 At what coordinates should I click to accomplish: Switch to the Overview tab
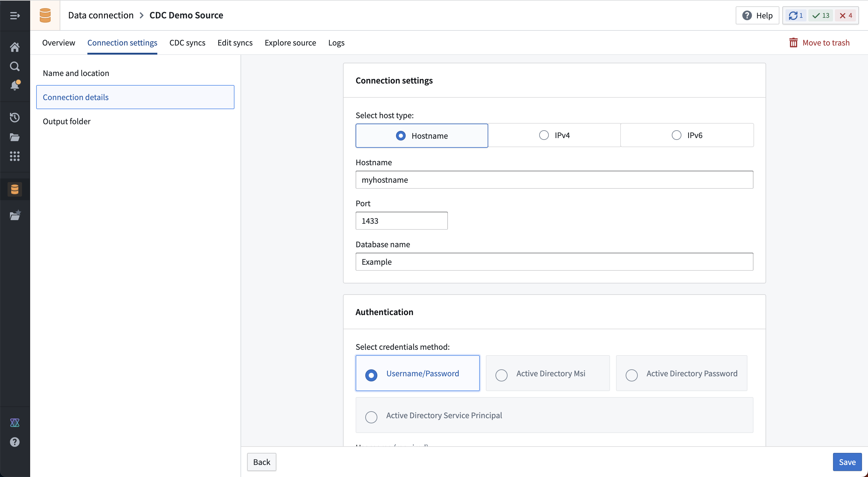coord(59,43)
